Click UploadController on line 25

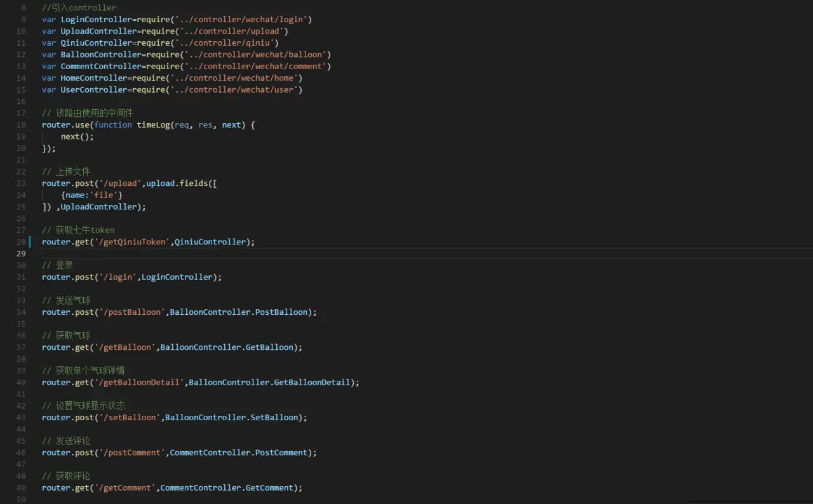coord(98,207)
